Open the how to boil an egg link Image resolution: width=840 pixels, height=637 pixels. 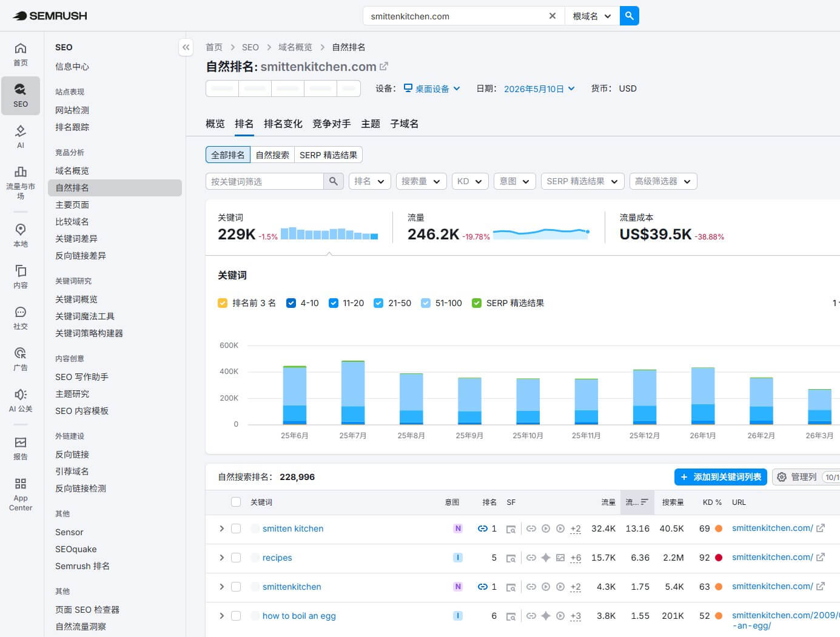(x=299, y=616)
